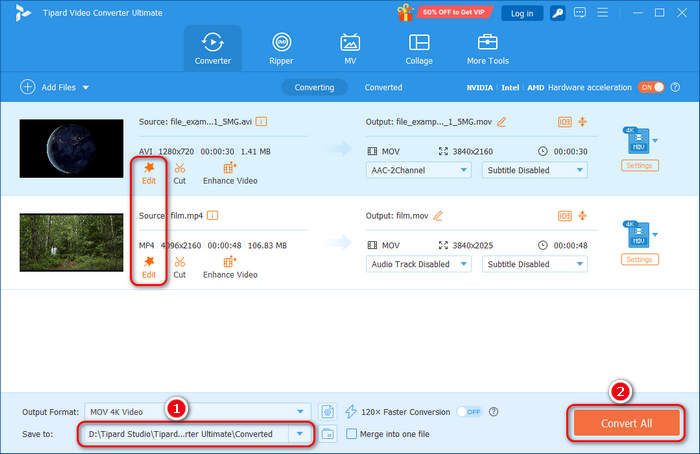Rename output film.mov with pencil icon
The image size is (700, 454).
[438, 216]
